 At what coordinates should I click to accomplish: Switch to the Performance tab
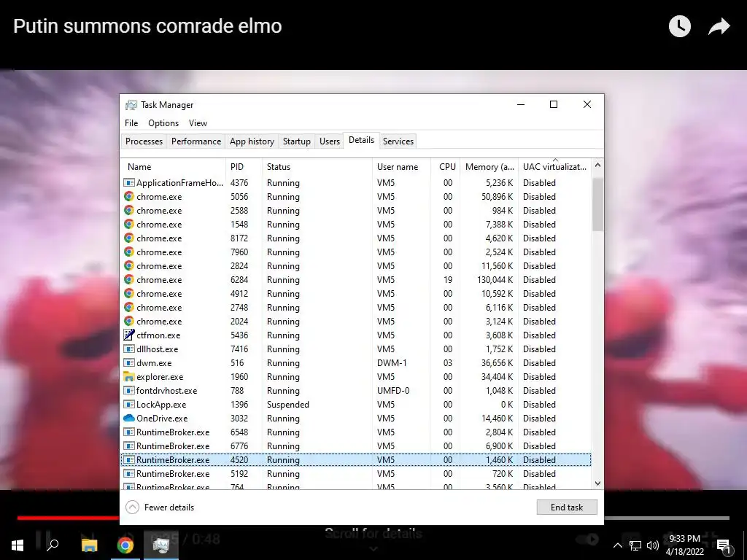coord(196,141)
